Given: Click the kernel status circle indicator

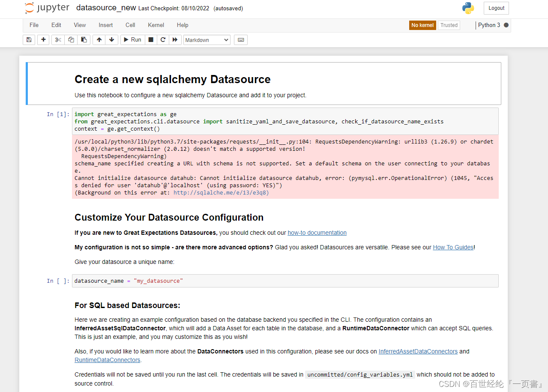Looking at the screenshot, I should tap(506, 25).
